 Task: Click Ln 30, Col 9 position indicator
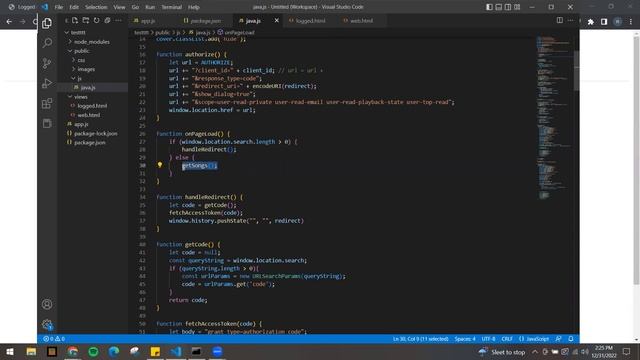(x=420, y=339)
